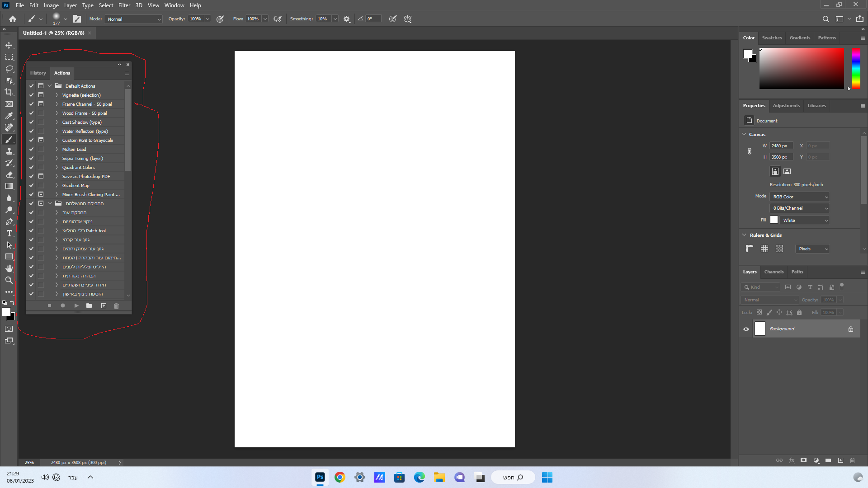
Task: Select the Zoom tool in toolbar
Action: [9, 280]
